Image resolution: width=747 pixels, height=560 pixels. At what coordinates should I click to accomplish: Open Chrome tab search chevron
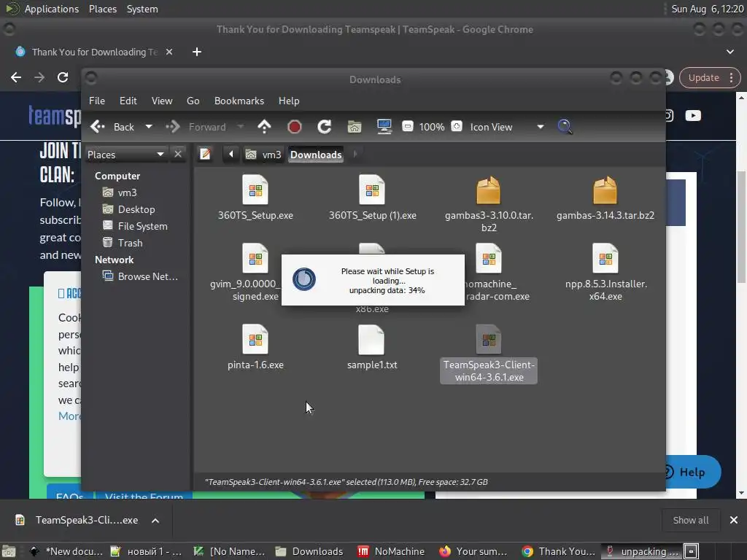pos(729,52)
